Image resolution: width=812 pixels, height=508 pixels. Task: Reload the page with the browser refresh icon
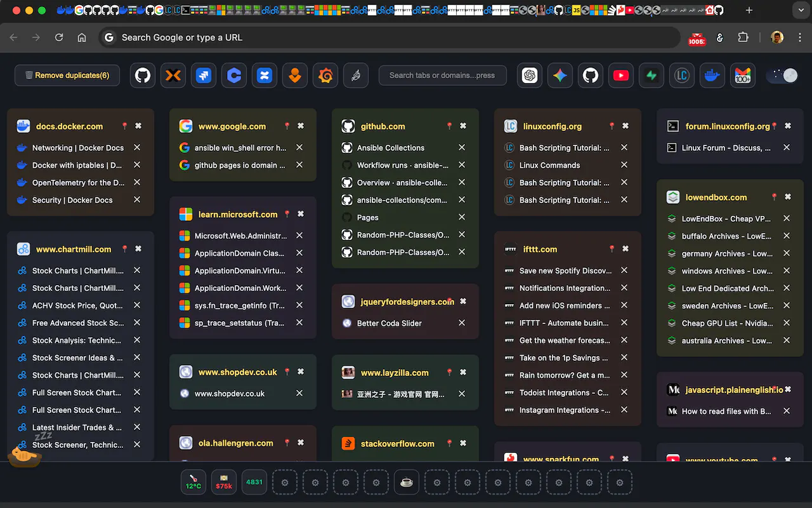pos(59,37)
